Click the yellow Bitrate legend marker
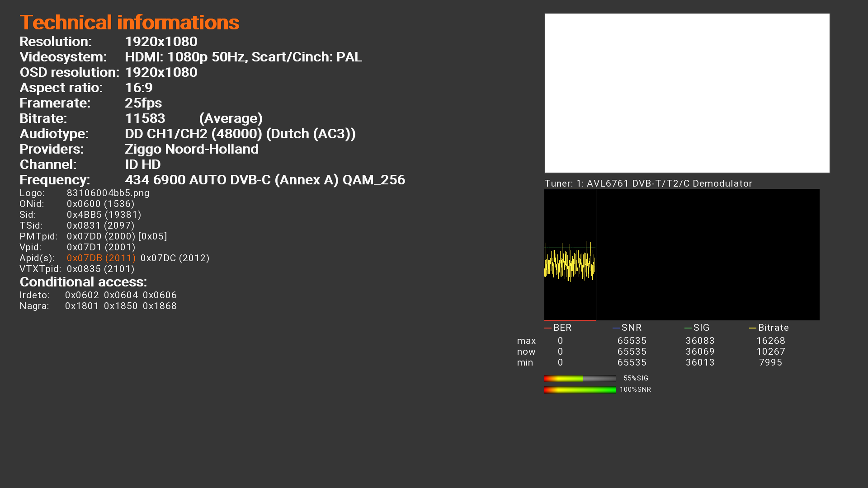The height and width of the screenshot is (488, 868). (x=753, y=328)
